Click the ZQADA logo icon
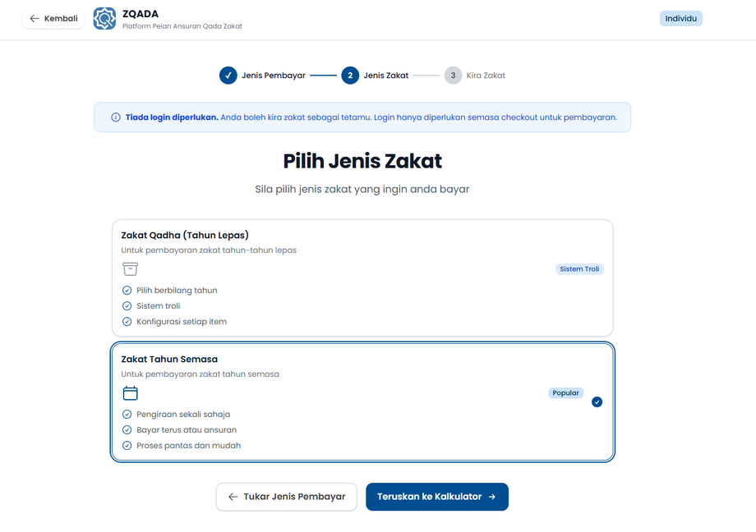This screenshot has height=532, width=756. [x=104, y=18]
